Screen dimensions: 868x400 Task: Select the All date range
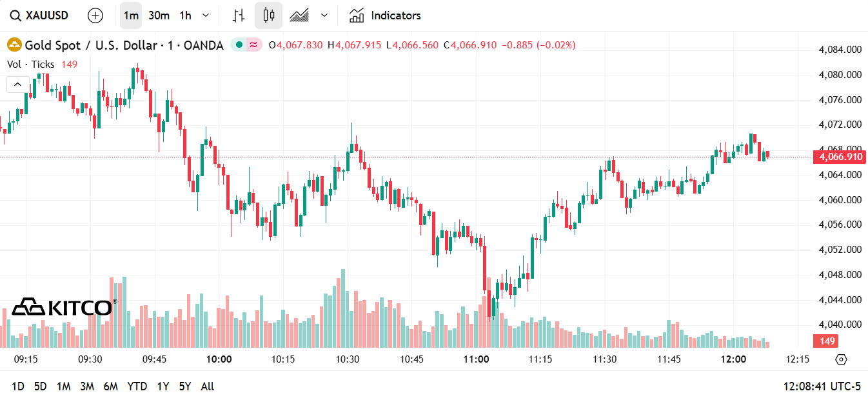[x=208, y=386]
